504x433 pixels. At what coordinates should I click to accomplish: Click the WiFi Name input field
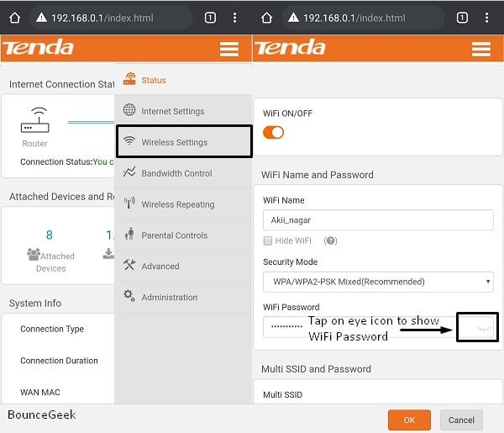click(x=378, y=220)
